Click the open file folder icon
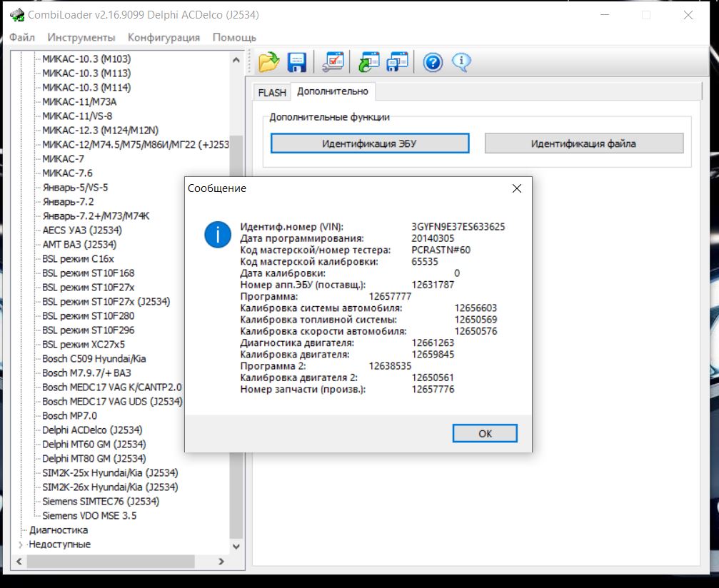Viewport: 719px width, 588px height. pyautogui.click(x=268, y=63)
